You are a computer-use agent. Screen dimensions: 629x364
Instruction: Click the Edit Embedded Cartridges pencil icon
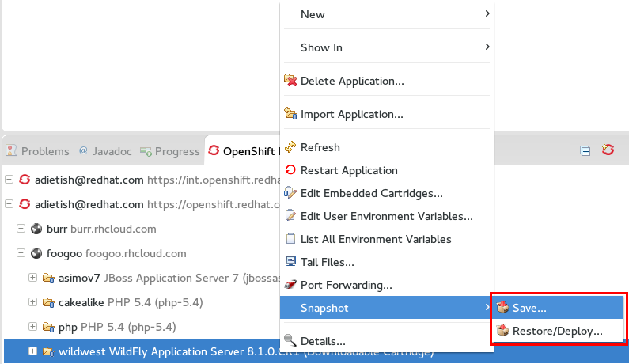click(x=290, y=192)
